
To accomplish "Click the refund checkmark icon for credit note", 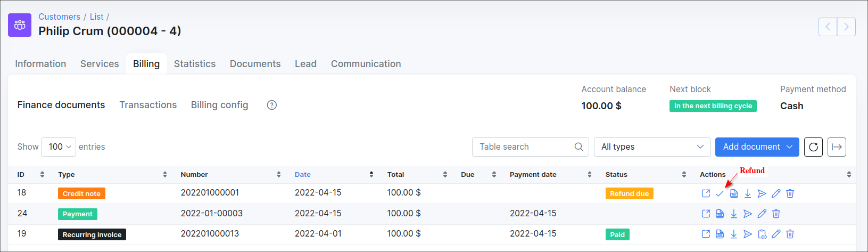I will [720, 193].
